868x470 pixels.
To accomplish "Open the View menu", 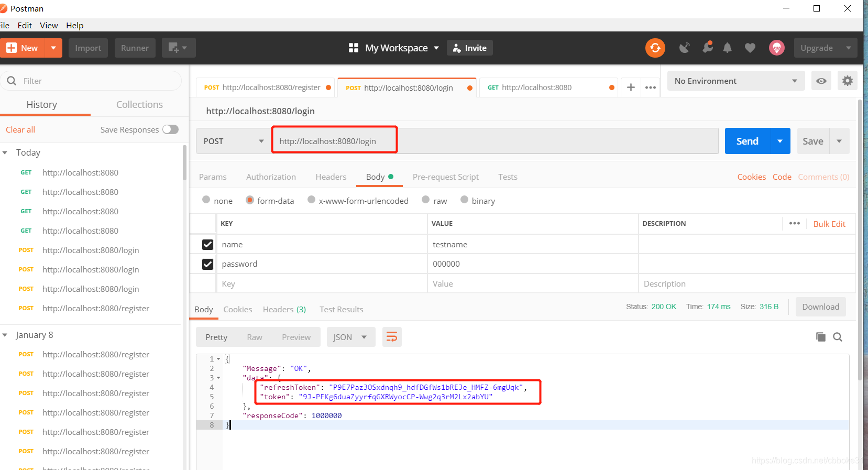I will point(49,25).
